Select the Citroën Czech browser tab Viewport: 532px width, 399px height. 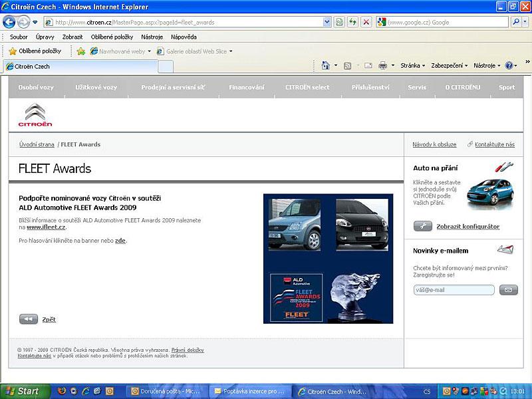click(x=80, y=66)
